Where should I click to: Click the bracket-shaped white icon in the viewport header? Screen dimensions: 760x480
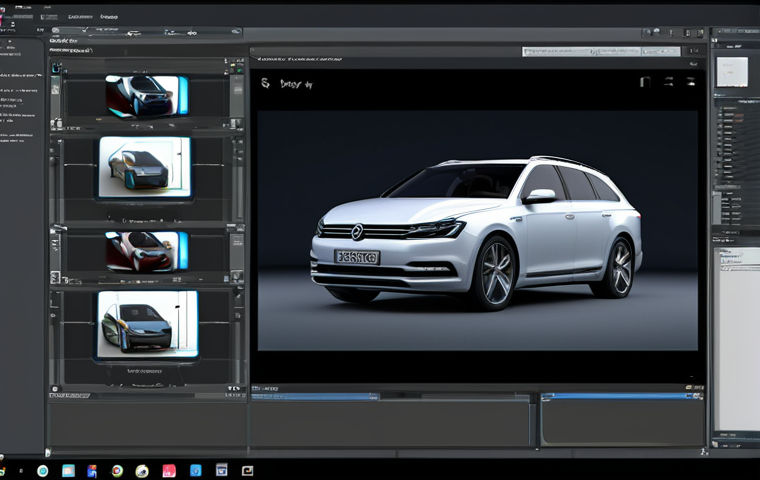[645, 81]
